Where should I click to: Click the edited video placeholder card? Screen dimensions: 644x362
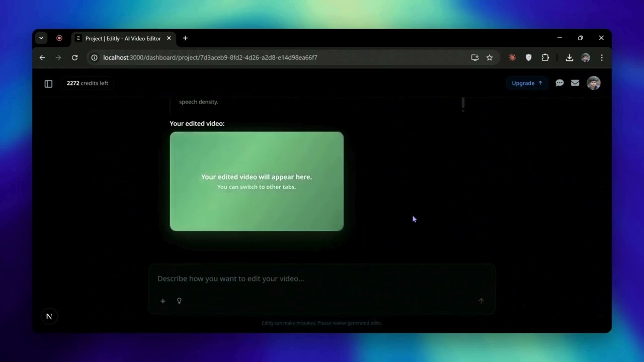click(257, 181)
